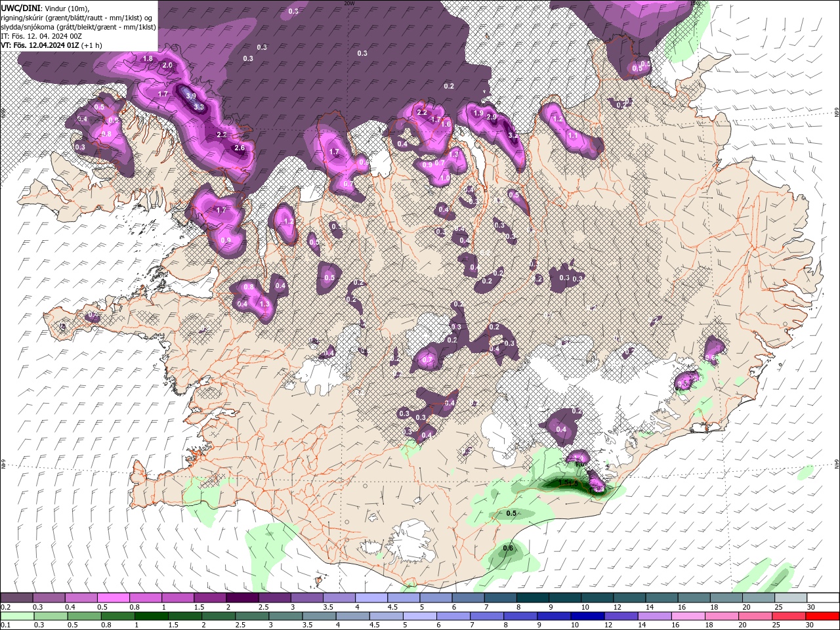
Task: Click the dark green 1 swatch in rain scale
Action: tap(151, 616)
